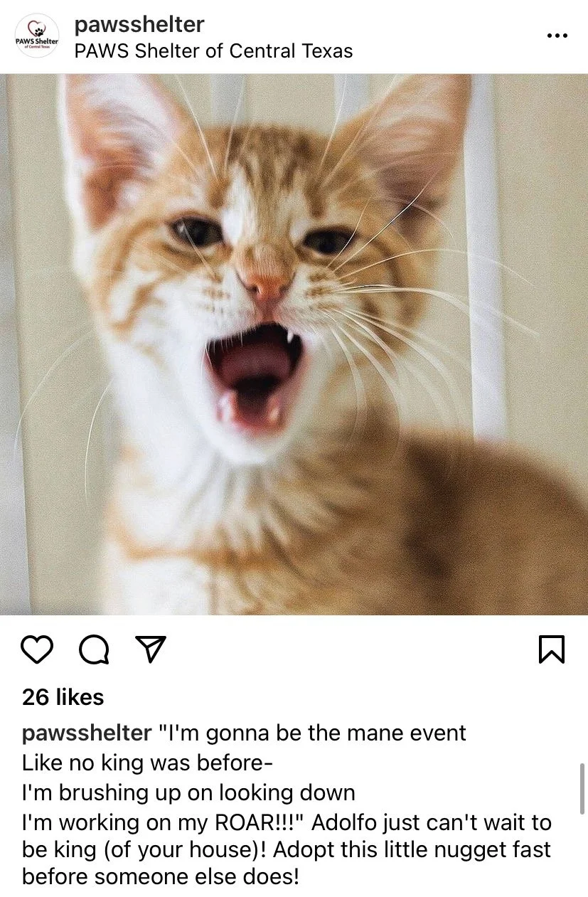Image resolution: width=588 pixels, height=897 pixels.
Task: Click the 'I'm working on my ROAR!!!' text
Action: click(164, 823)
